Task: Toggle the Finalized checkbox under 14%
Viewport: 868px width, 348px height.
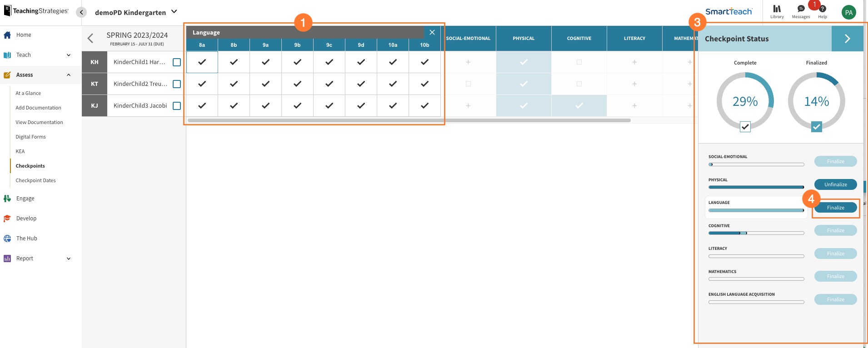Action: 816,127
